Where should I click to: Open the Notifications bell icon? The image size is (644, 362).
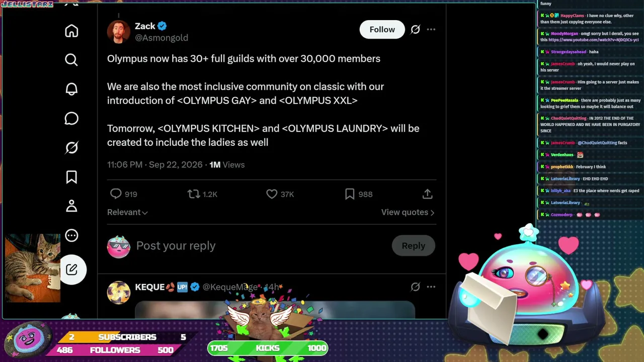[x=71, y=89]
